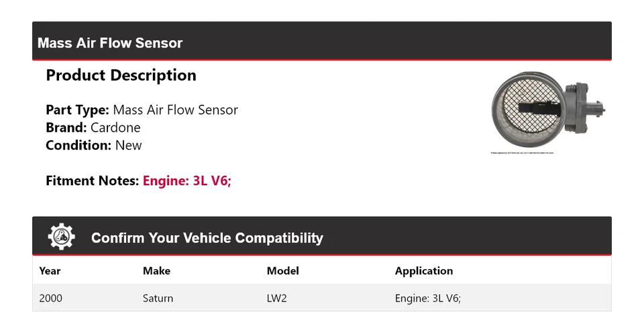The height and width of the screenshot is (333, 644).
Task: Click the small caption beneath the product image
Action: pyautogui.click(x=523, y=153)
